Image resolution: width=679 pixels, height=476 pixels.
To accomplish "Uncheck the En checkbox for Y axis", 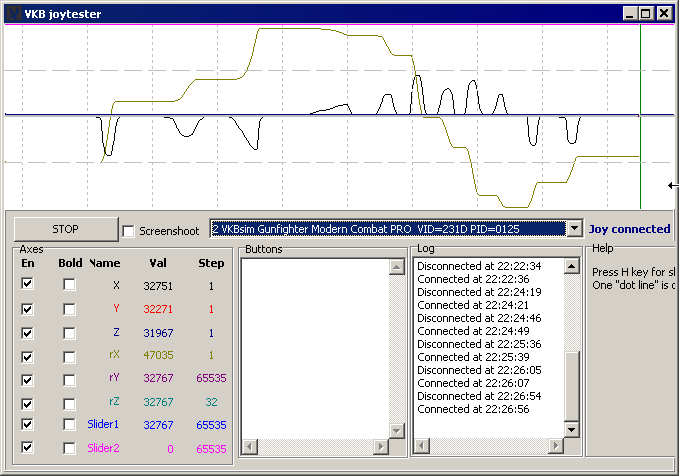I will tap(27, 309).
